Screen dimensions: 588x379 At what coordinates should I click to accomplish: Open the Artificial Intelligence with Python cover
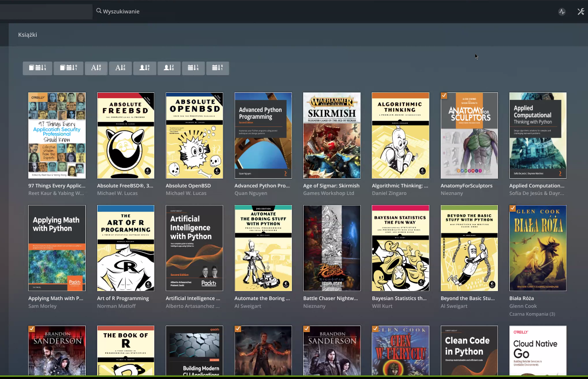click(x=194, y=248)
